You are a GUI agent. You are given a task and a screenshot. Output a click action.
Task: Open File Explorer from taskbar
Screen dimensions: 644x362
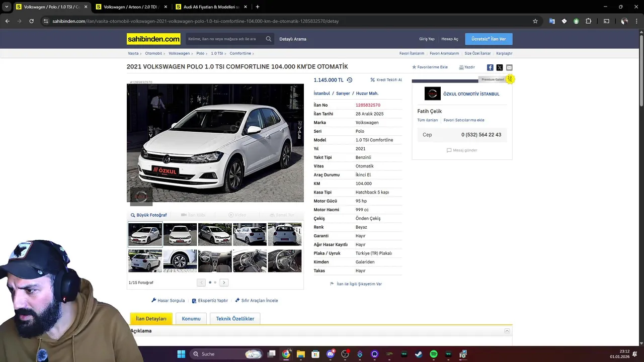click(300, 354)
